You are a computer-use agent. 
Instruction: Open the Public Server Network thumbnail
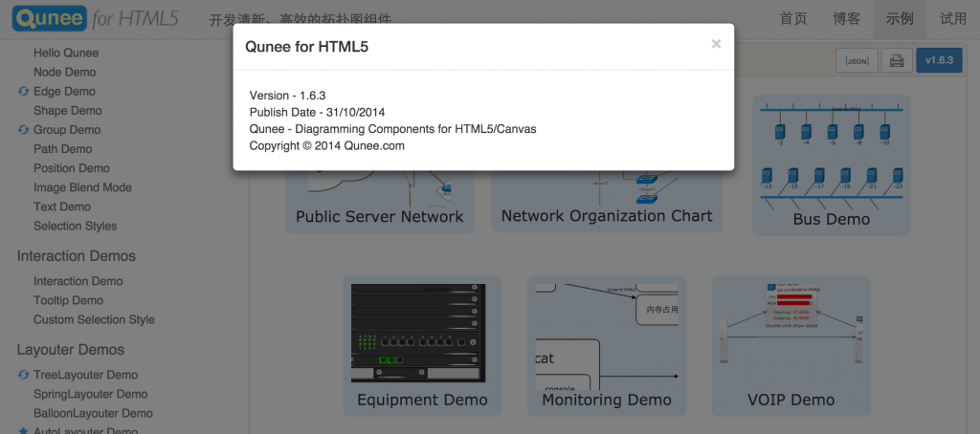[x=379, y=201]
